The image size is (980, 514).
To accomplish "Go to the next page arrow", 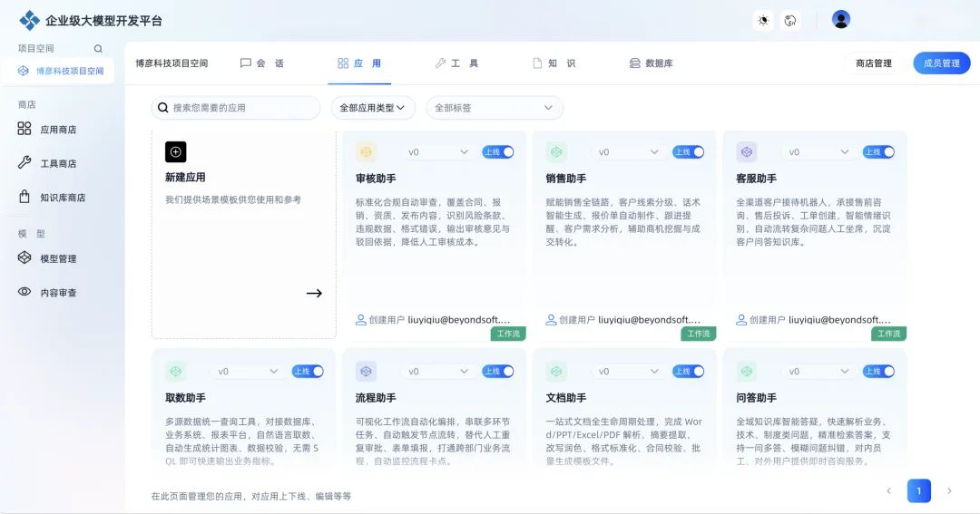I will coord(949,491).
